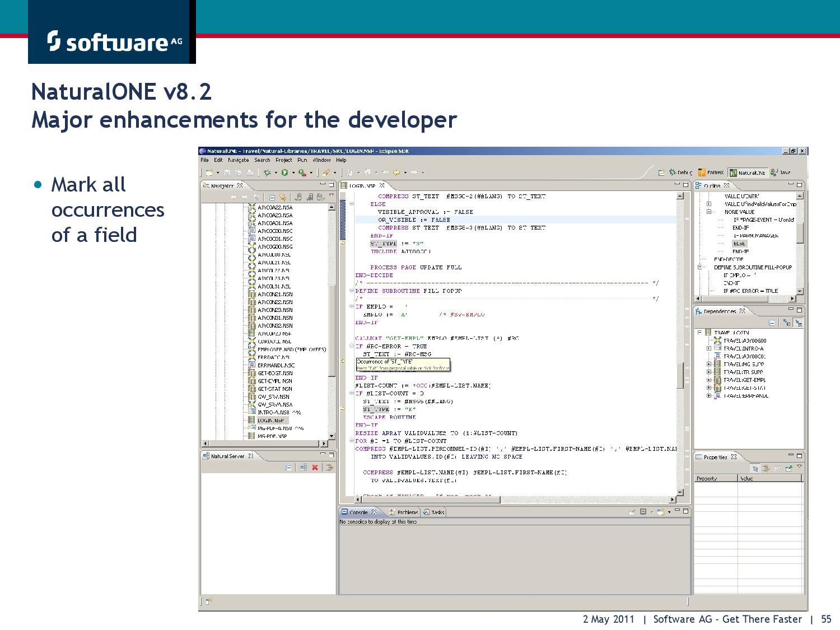This screenshot has width=840, height=630.
Task: Switch to the Java perspective
Action: (781, 172)
